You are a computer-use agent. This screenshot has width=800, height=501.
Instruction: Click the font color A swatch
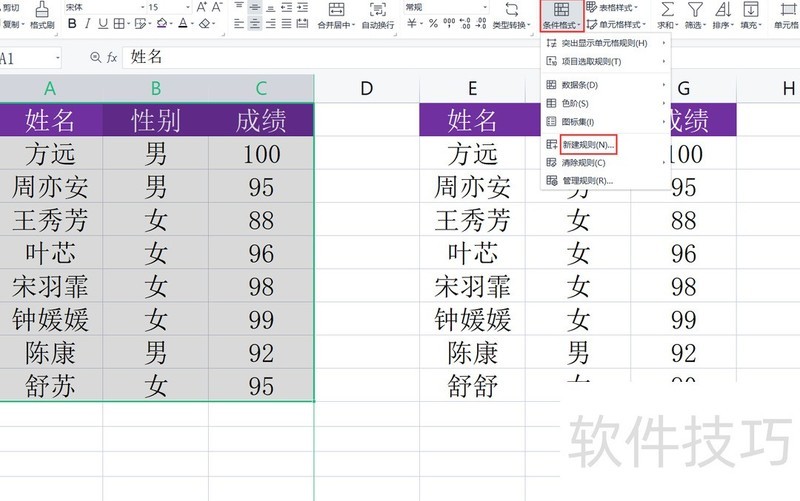[x=183, y=24]
